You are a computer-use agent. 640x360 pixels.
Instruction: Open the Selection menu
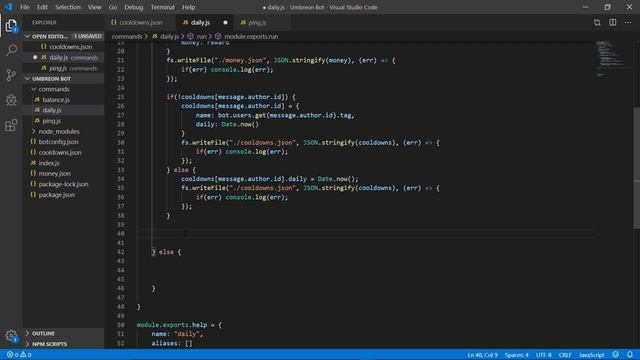pos(68,7)
